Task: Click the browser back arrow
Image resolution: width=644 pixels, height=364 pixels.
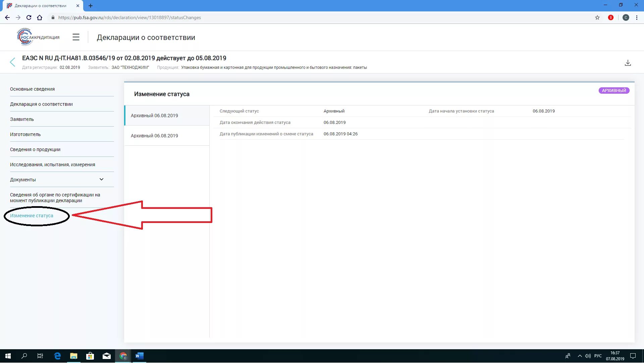Action: tap(7, 17)
